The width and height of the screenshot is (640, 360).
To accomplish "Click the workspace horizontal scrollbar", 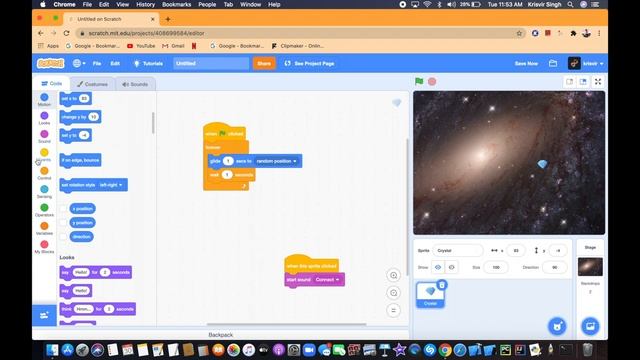I will tap(287, 324).
